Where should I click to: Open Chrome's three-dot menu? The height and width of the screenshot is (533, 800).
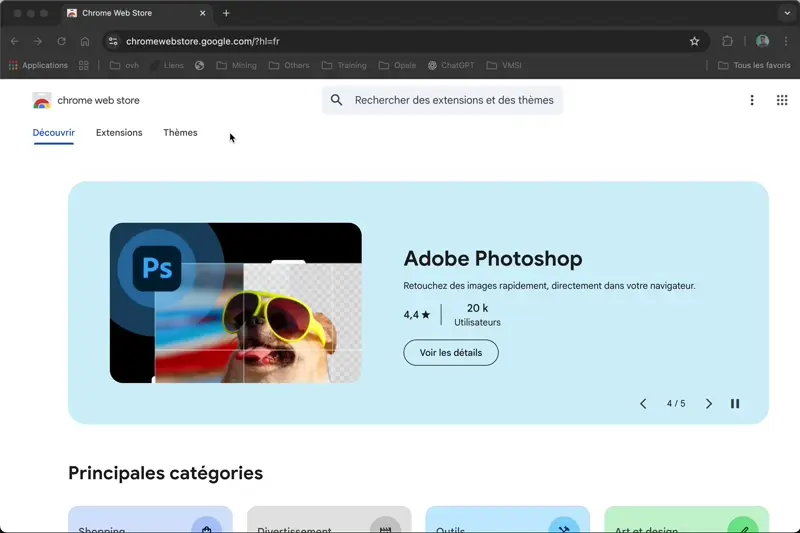coord(786,41)
